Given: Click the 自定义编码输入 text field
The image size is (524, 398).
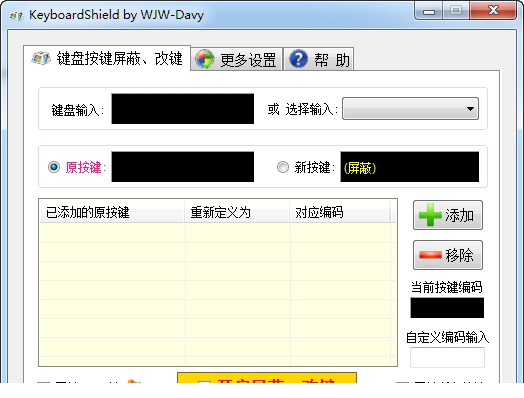Looking at the screenshot, I should 447,357.
